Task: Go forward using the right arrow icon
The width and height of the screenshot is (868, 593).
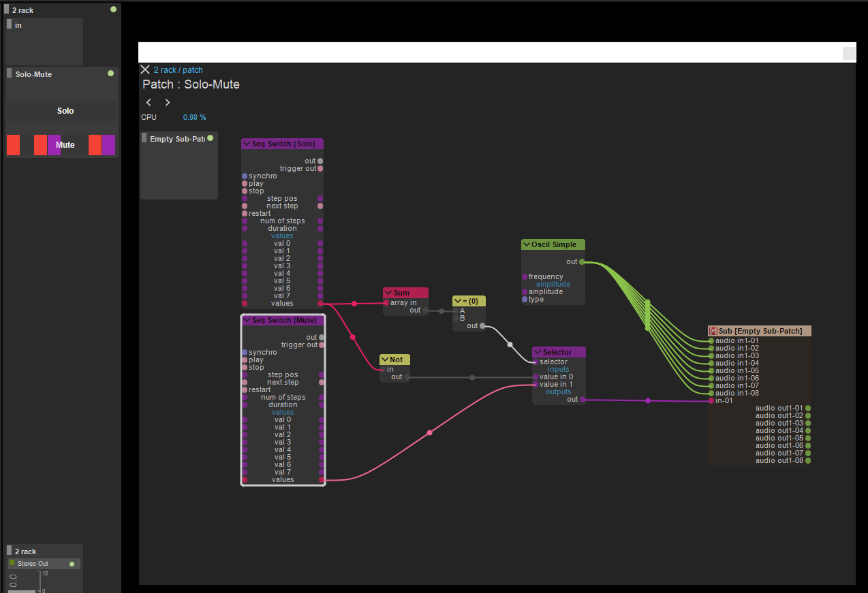Action: 168,103
